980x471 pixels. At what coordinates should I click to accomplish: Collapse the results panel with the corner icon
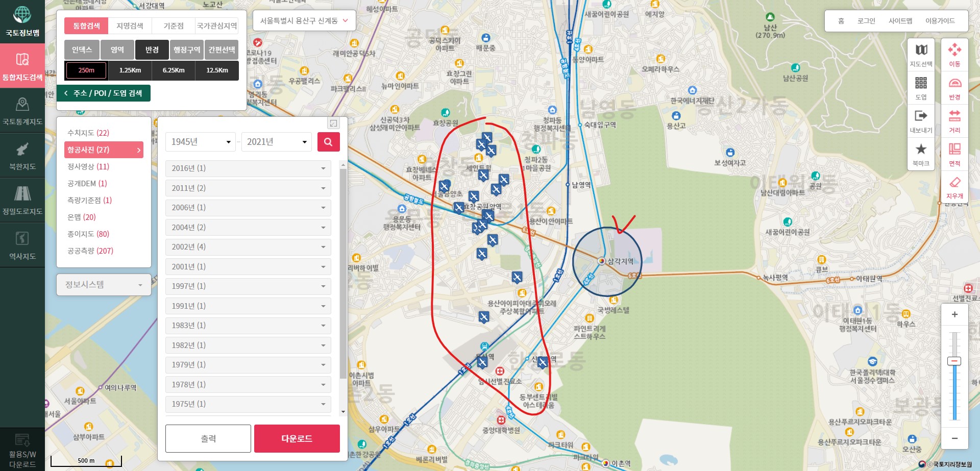click(333, 123)
